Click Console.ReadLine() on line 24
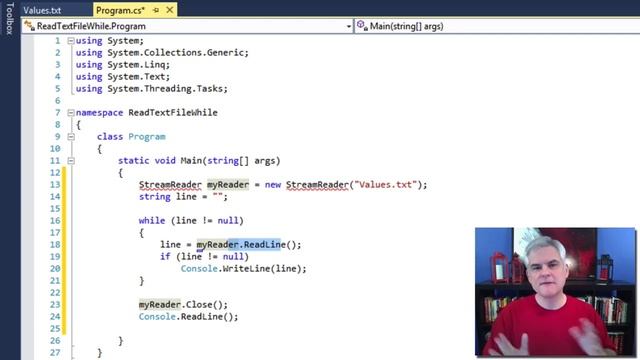The image size is (640, 360). (x=188, y=317)
